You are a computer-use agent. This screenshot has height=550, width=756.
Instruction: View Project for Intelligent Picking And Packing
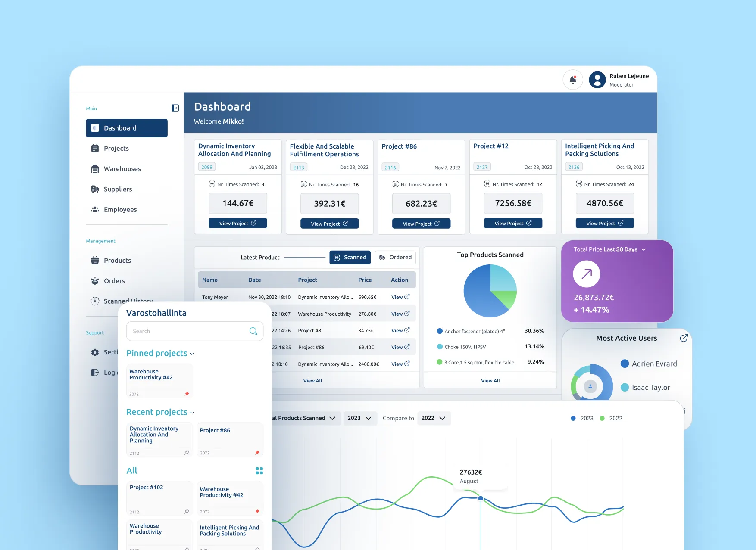click(605, 223)
